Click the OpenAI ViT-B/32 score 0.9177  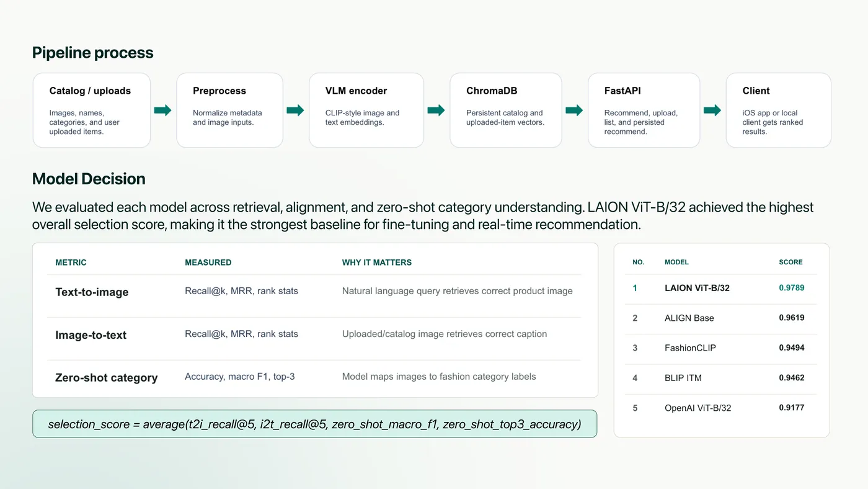[x=792, y=408]
